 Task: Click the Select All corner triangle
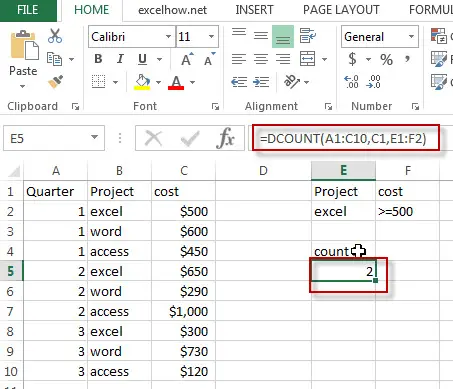click(13, 171)
